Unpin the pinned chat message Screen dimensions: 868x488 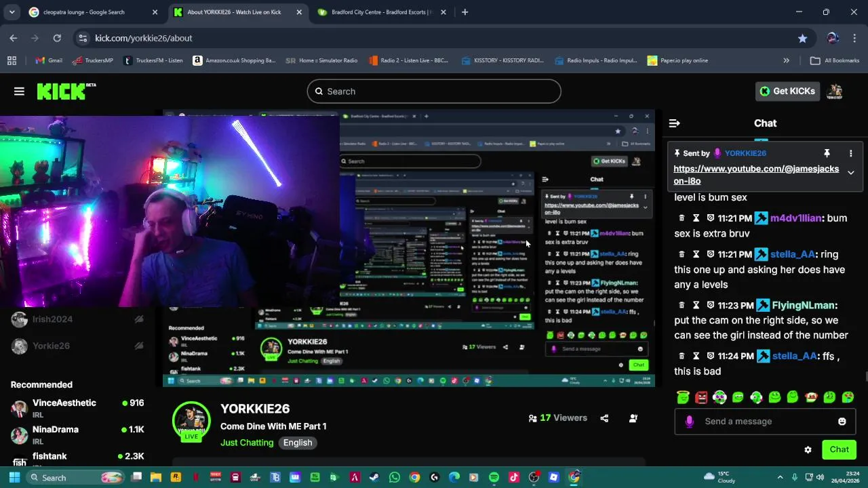point(827,154)
